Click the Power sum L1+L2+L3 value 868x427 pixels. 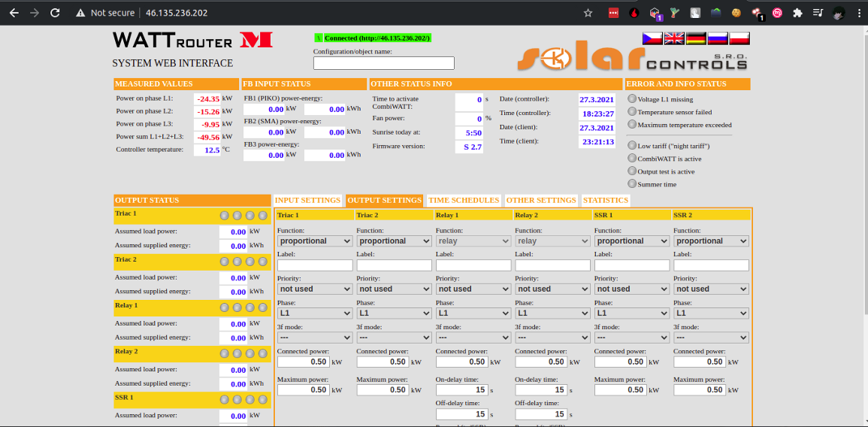pyautogui.click(x=207, y=137)
